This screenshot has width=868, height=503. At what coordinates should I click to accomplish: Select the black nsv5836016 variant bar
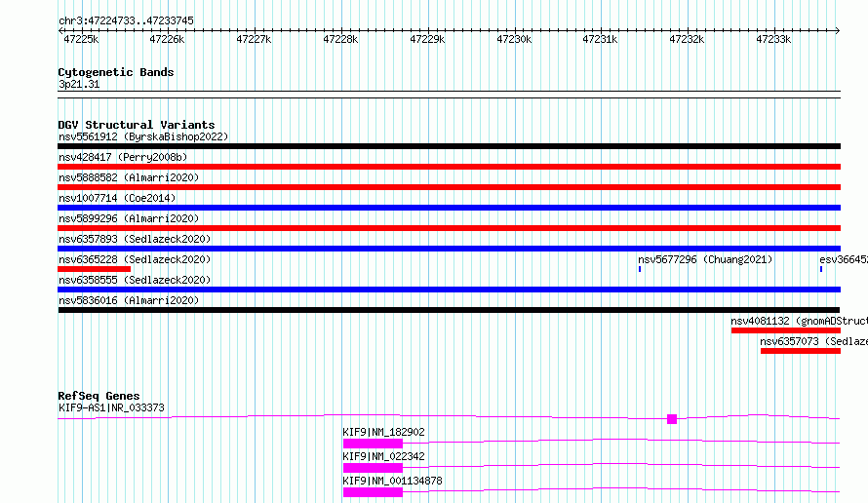point(449,310)
